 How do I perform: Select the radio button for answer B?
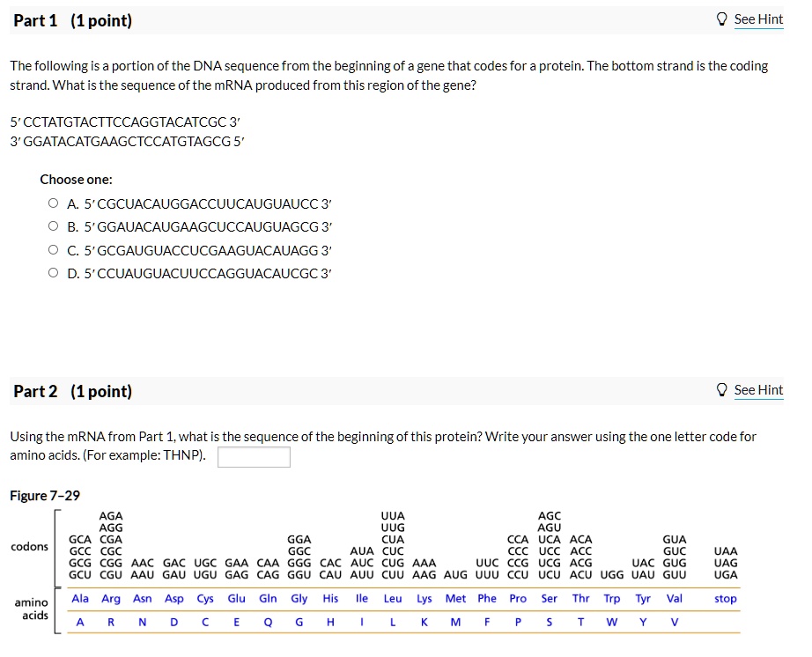(53, 227)
